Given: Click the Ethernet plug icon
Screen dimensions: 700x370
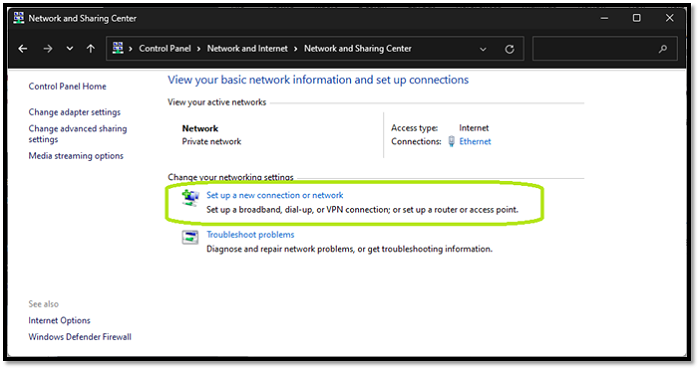Looking at the screenshot, I should [451, 141].
